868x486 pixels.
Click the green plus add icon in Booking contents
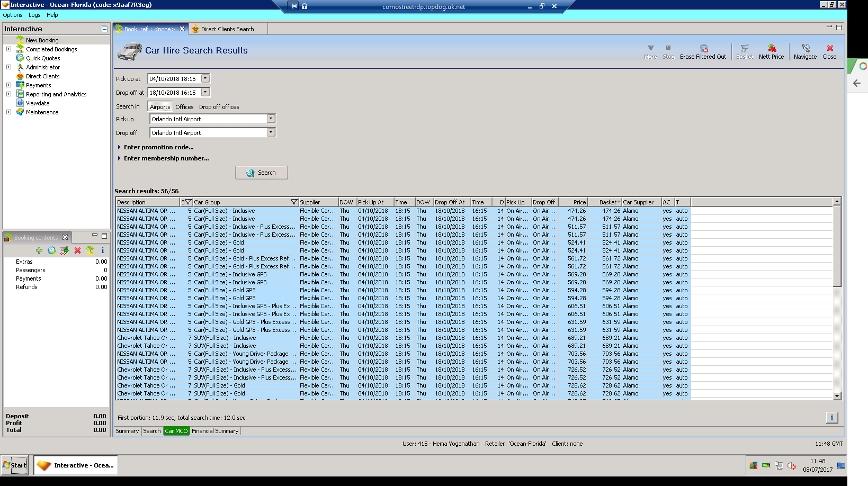pyautogui.click(x=39, y=250)
